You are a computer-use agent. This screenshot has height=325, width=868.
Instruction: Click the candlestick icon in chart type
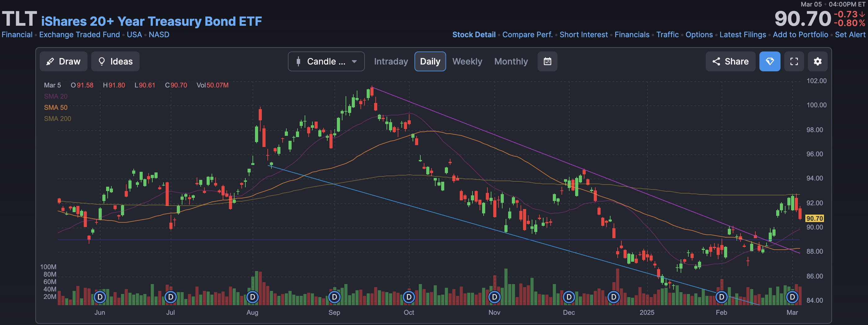coord(298,61)
